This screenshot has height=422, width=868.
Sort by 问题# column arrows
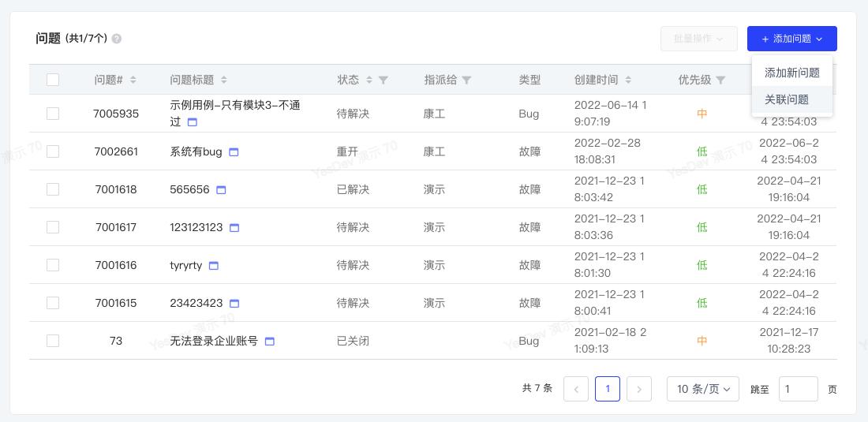pos(133,80)
